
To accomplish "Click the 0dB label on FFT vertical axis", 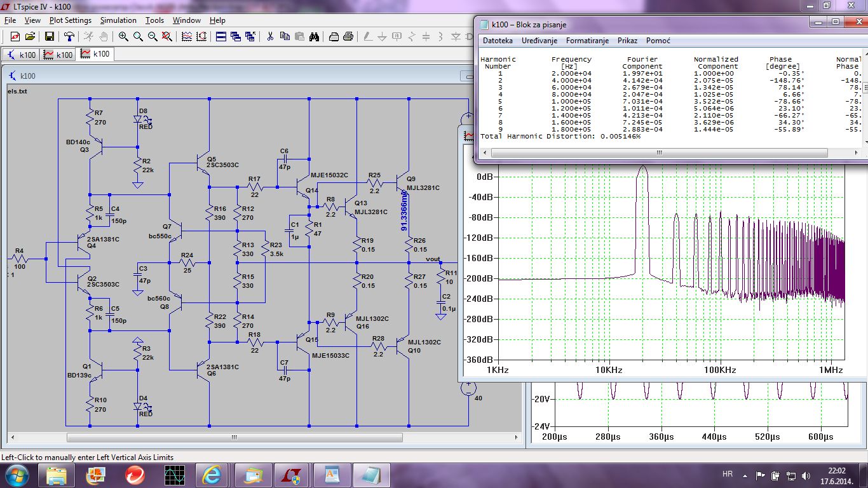I will (485, 177).
